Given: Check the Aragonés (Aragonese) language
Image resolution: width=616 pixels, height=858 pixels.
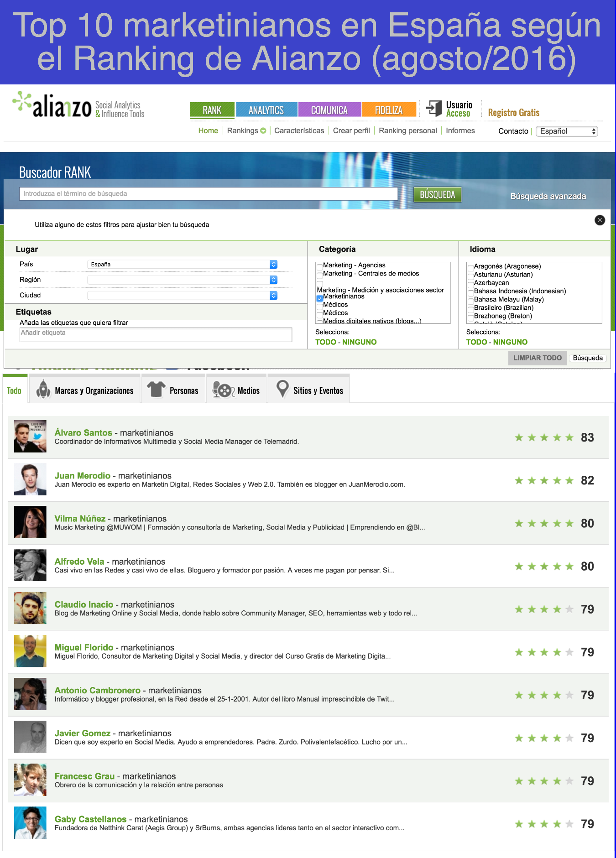Looking at the screenshot, I should (471, 268).
